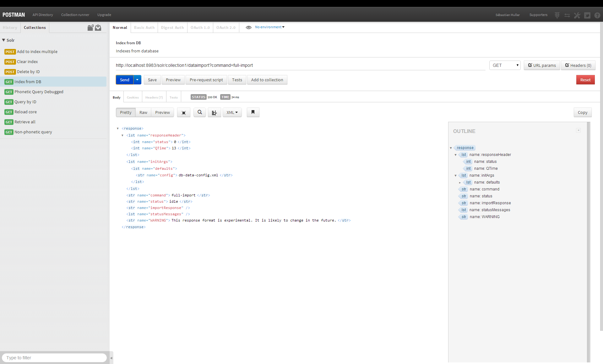
Task: Open response Headers (7) tab
Action: point(154,97)
